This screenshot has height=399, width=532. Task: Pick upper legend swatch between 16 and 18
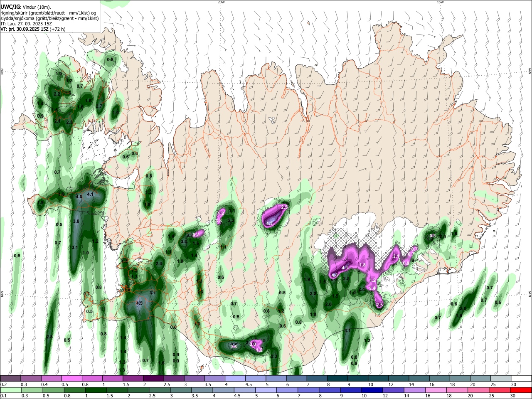(440, 379)
